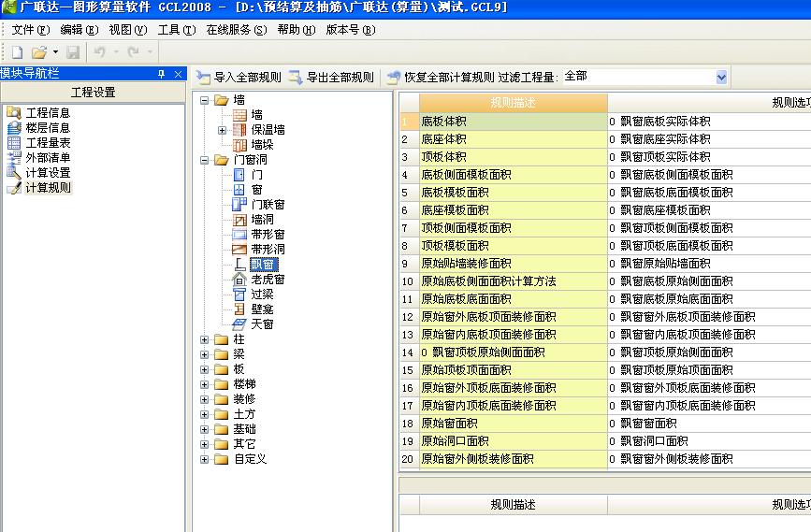Click option 飘窗窗外侧板装修面积

(x=671, y=459)
